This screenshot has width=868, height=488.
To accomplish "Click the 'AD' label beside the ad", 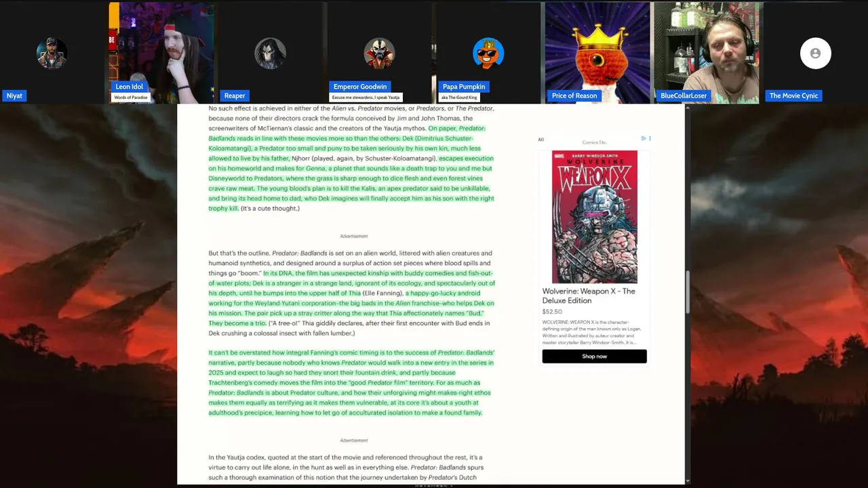I will pyautogui.click(x=540, y=140).
